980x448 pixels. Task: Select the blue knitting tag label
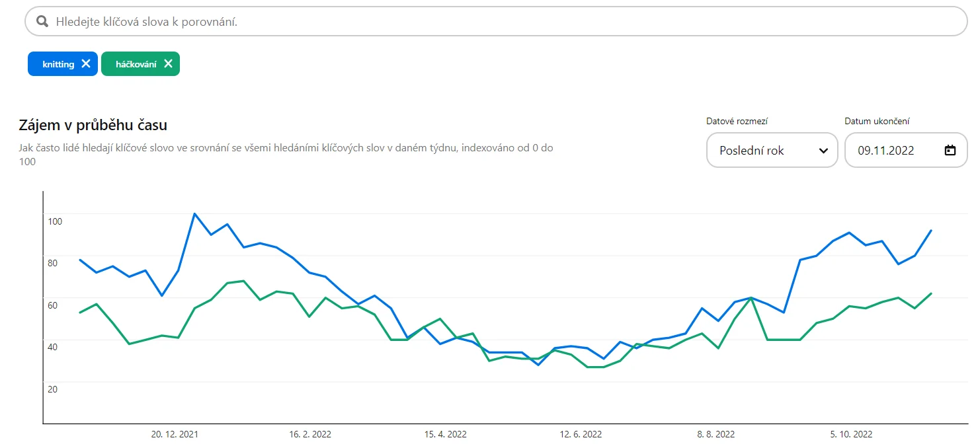coord(58,64)
